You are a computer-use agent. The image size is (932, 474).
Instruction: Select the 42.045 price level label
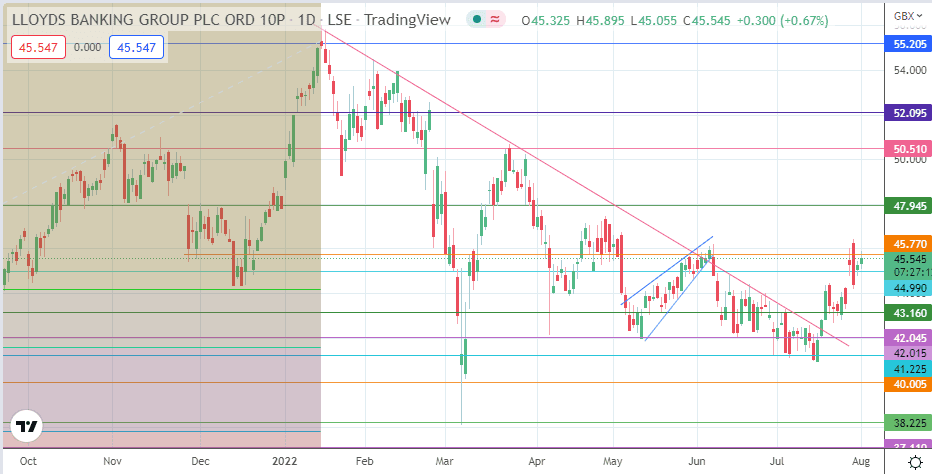coord(908,338)
